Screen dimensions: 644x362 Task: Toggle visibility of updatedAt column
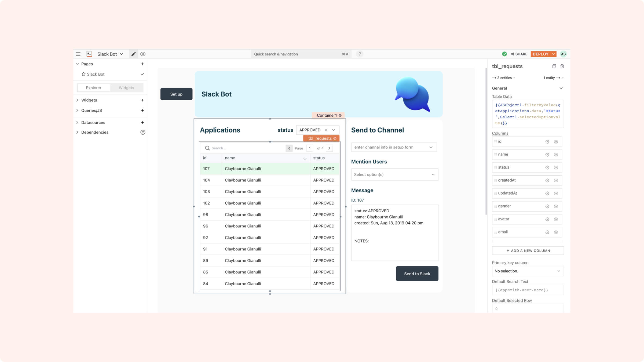click(x=556, y=193)
